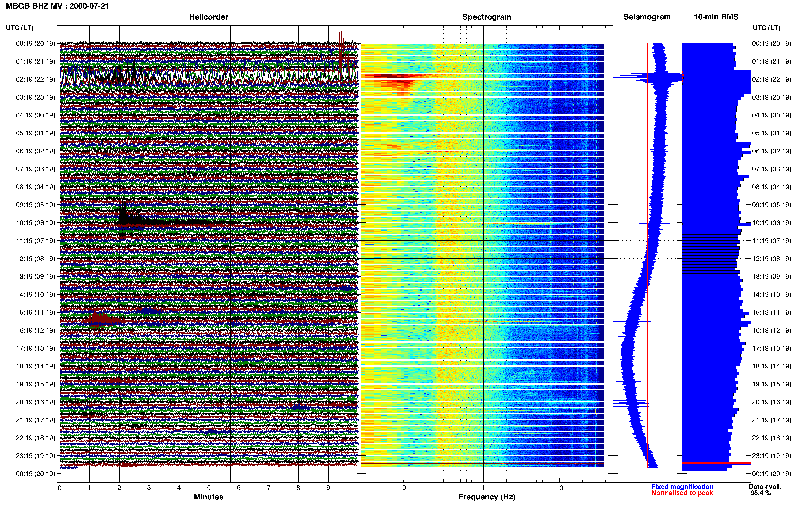Click the left 'UTC (LT)' axis label
Viewport: 812px width, 508px height.
click(19, 28)
